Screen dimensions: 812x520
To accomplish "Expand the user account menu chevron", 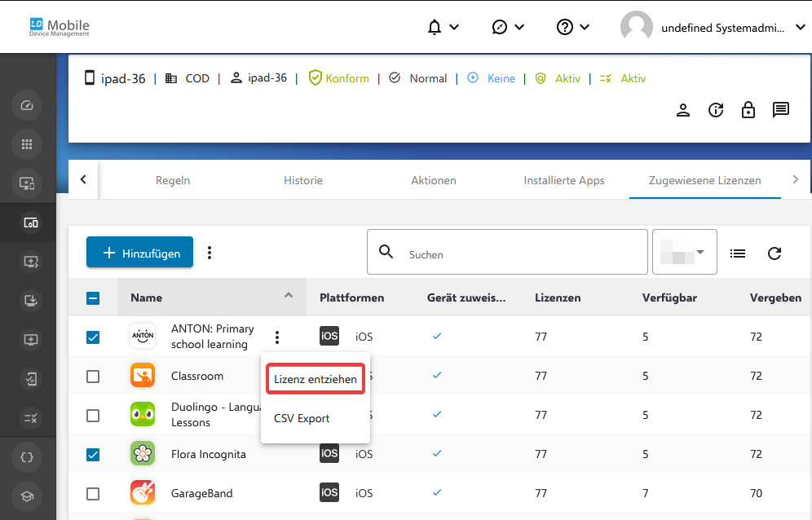I will [x=800, y=28].
